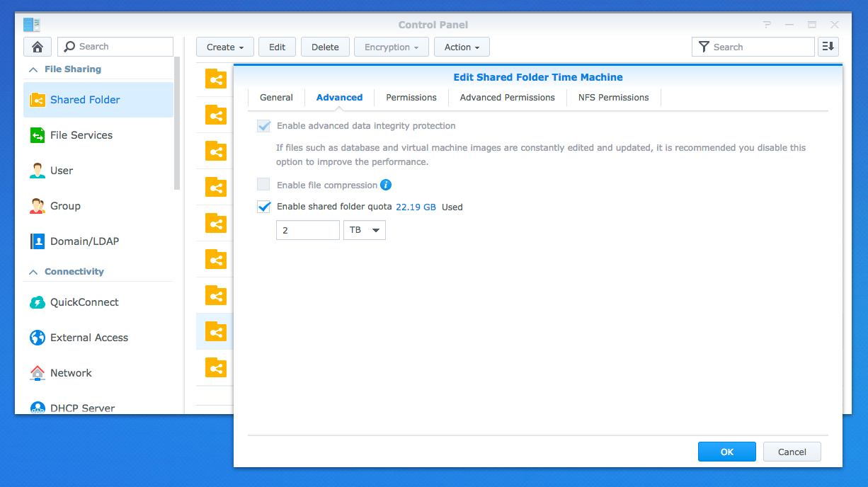Select the highlighted shared folder row icon
This screenshot has width=868, height=487.
[x=215, y=331]
